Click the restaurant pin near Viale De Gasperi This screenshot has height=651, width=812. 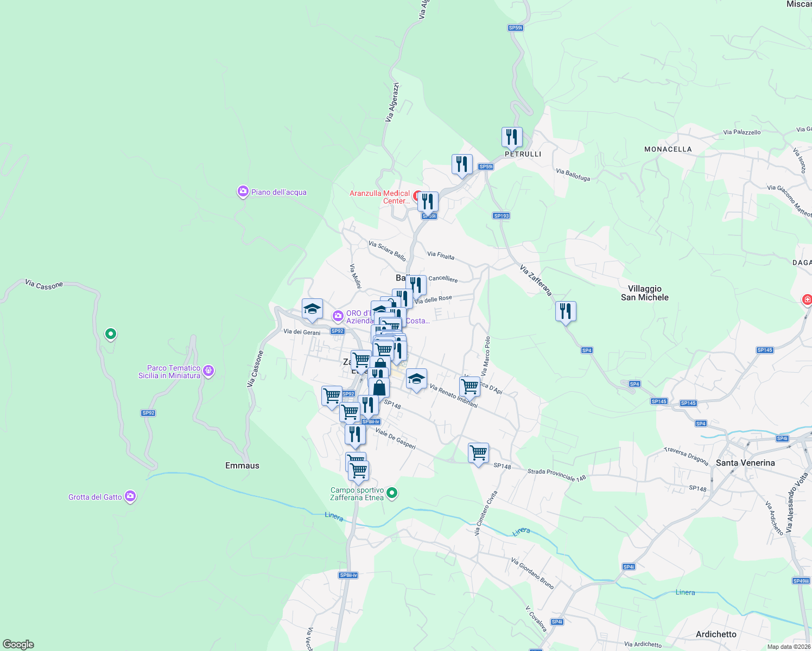point(356,433)
